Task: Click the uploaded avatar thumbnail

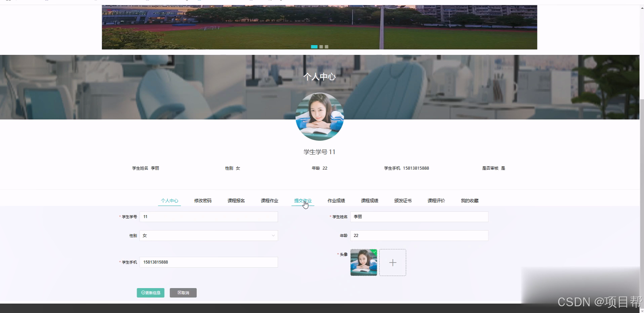Action: 364,263
